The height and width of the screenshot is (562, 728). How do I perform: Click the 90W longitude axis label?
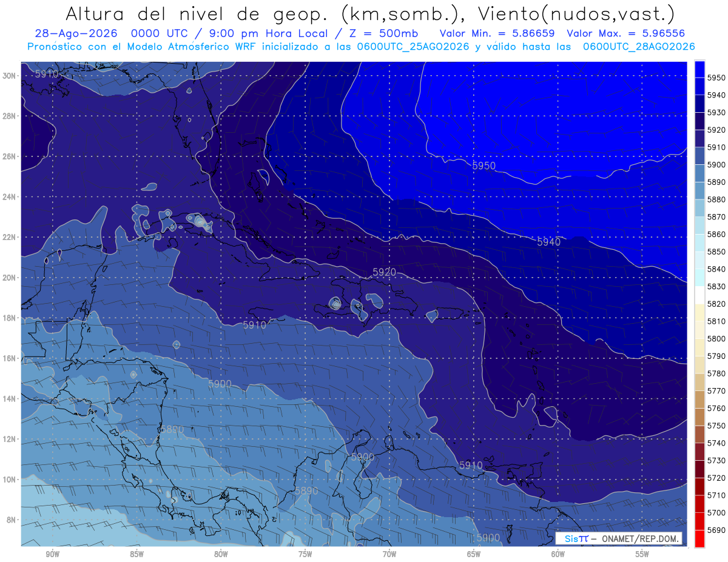52,554
